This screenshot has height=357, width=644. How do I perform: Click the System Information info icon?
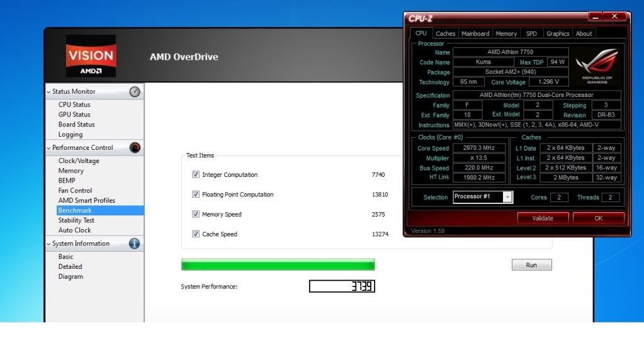134,244
